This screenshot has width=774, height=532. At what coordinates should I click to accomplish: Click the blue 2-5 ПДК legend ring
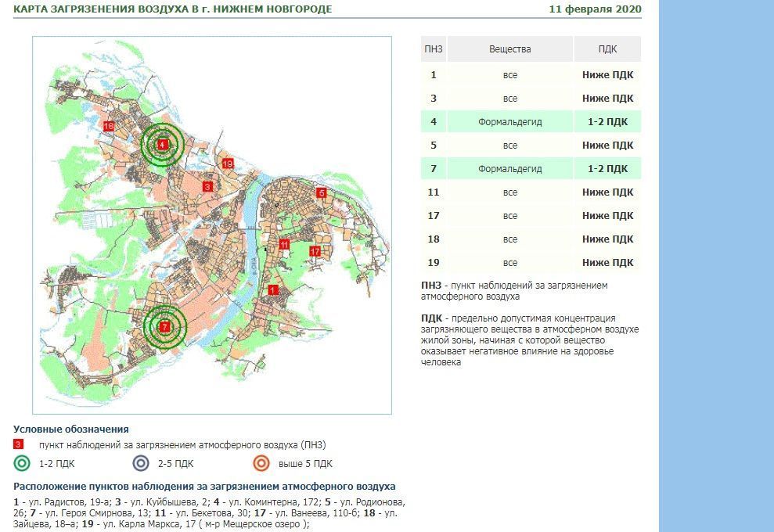pos(139,463)
